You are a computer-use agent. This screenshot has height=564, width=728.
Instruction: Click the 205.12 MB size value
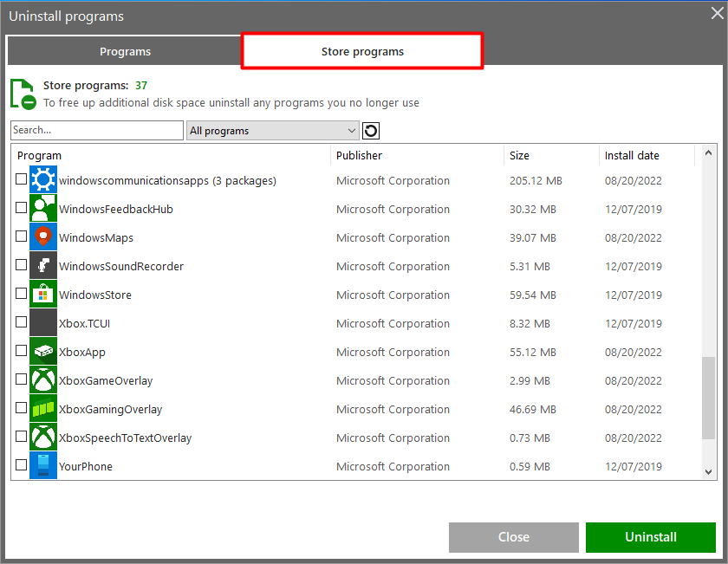tap(536, 180)
